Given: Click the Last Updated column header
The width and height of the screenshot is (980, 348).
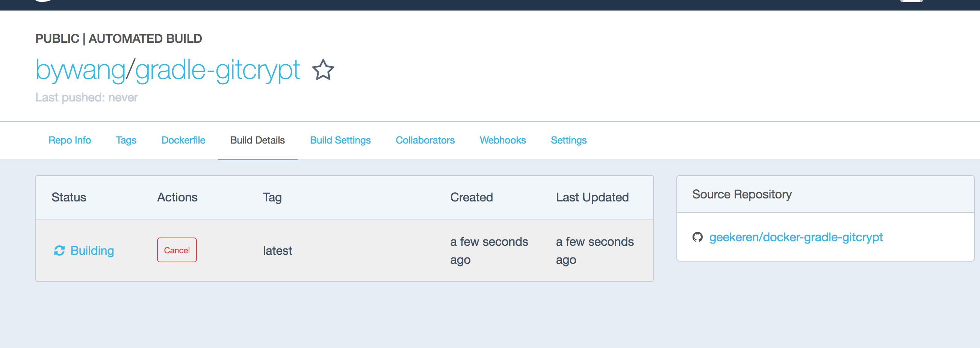Looking at the screenshot, I should tap(592, 197).
